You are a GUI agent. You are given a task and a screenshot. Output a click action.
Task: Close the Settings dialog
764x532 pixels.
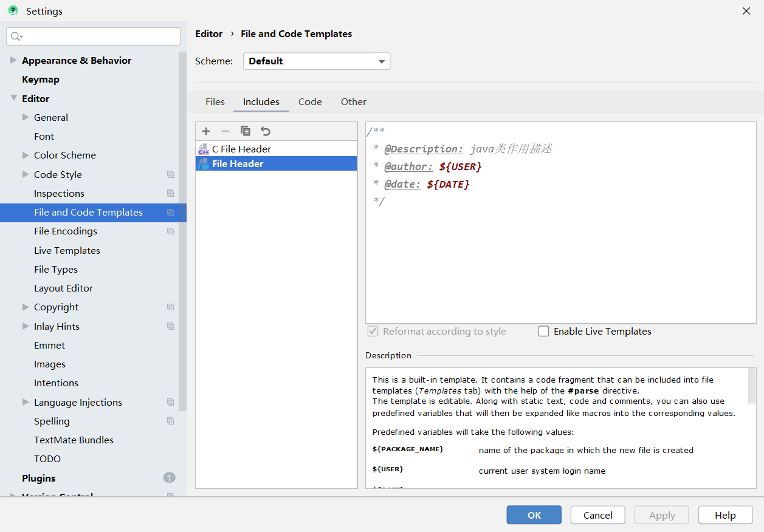[746, 11]
